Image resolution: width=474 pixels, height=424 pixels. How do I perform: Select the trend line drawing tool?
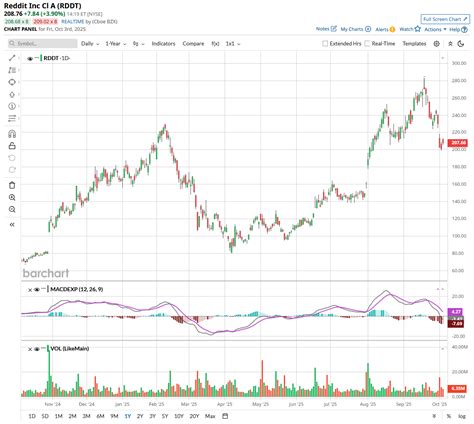click(12, 58)
